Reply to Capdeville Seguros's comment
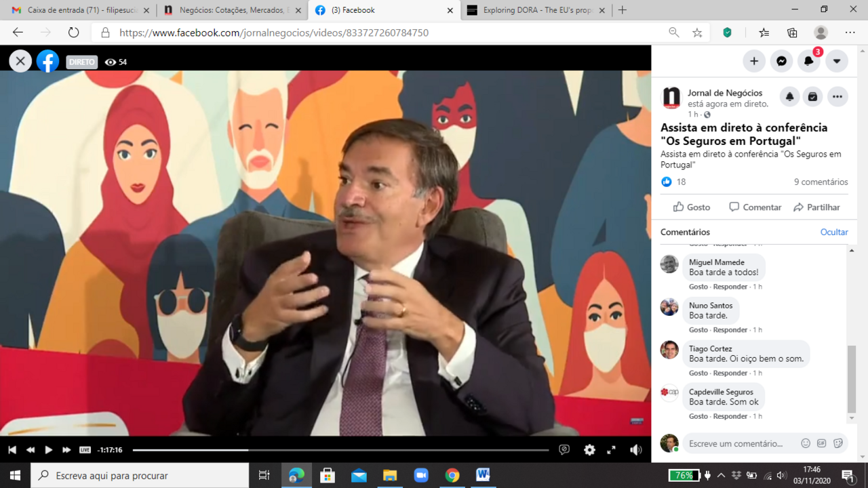The height and width of the screenshot is (488, 868). (730, 416)
